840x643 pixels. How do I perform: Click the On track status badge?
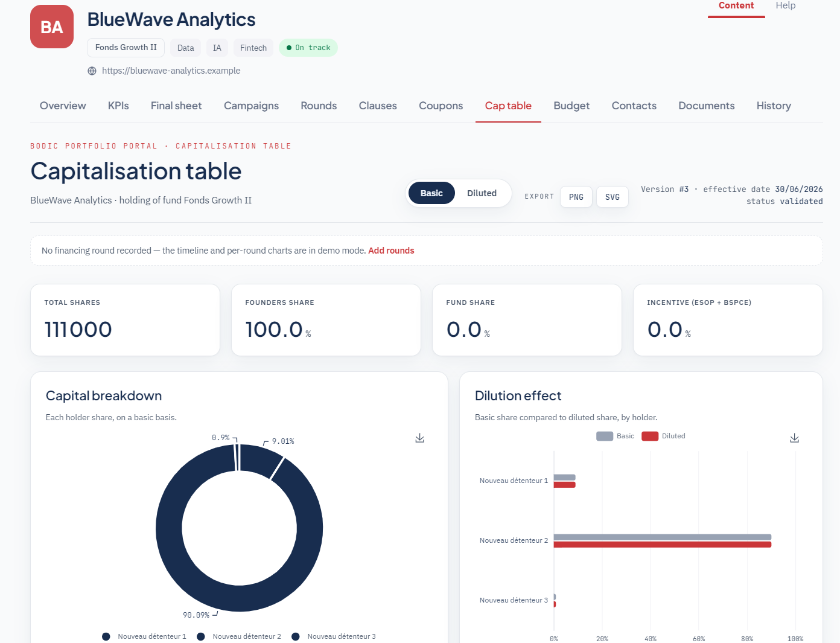308,48
